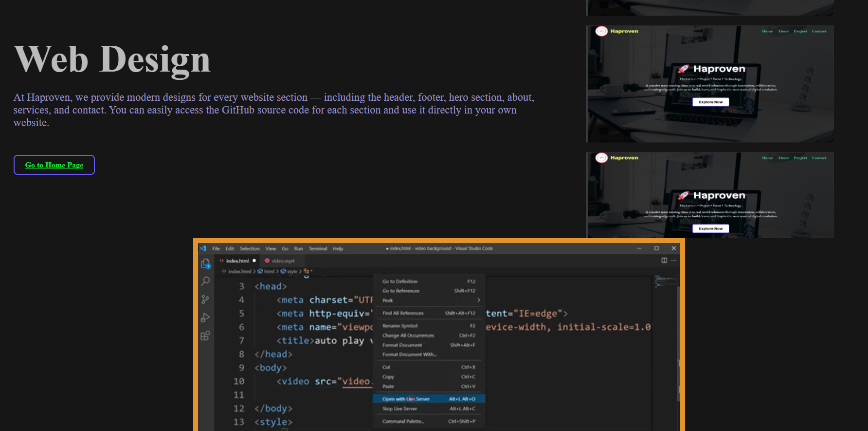Select Paste in the context menu

pyautogui.click(x=429, y=387)
